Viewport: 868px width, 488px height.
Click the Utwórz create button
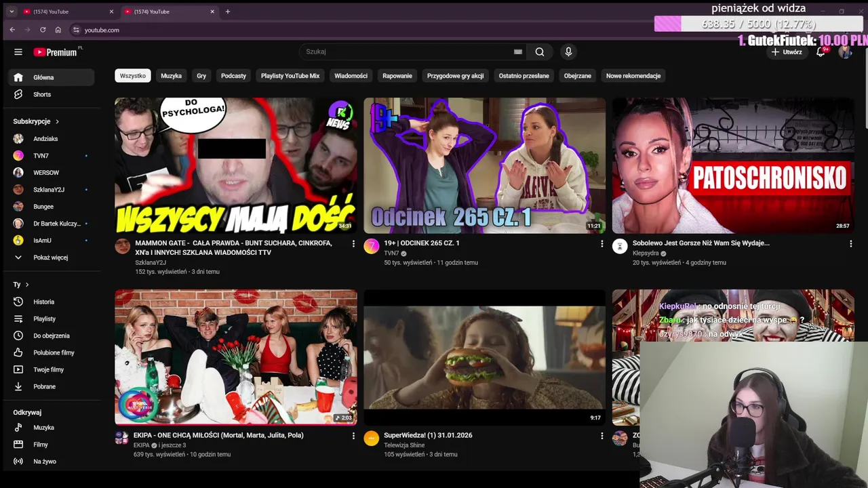787,52
